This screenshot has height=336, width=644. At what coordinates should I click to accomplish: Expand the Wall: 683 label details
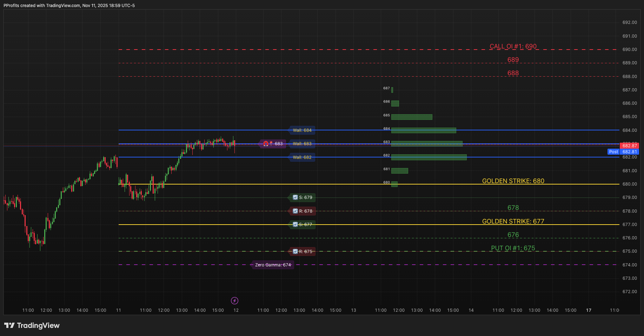click(x=303, y=143)
